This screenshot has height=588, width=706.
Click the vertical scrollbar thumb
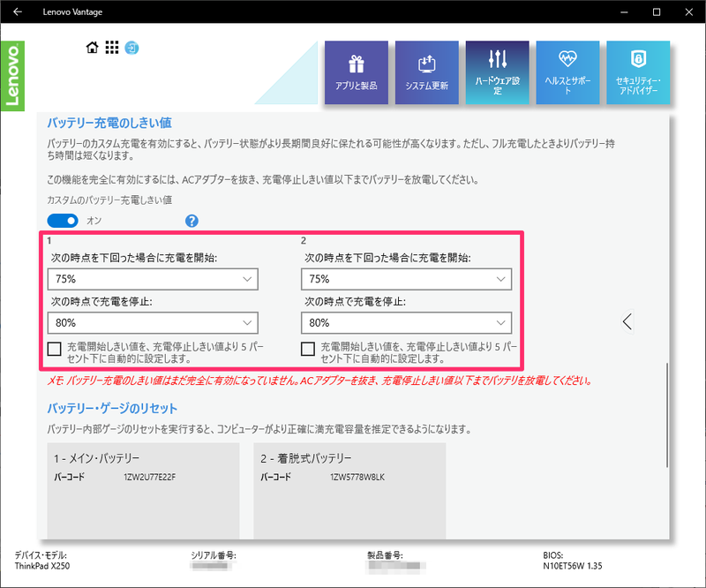pos(667,415)
